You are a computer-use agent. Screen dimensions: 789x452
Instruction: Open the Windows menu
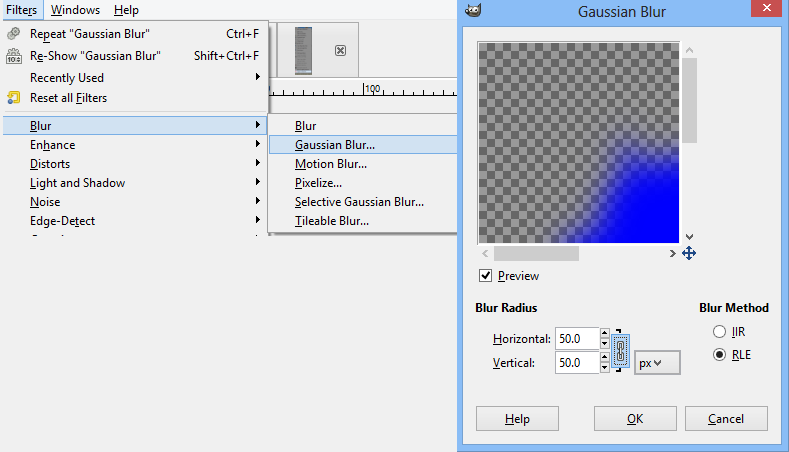(x=75, y=10)
